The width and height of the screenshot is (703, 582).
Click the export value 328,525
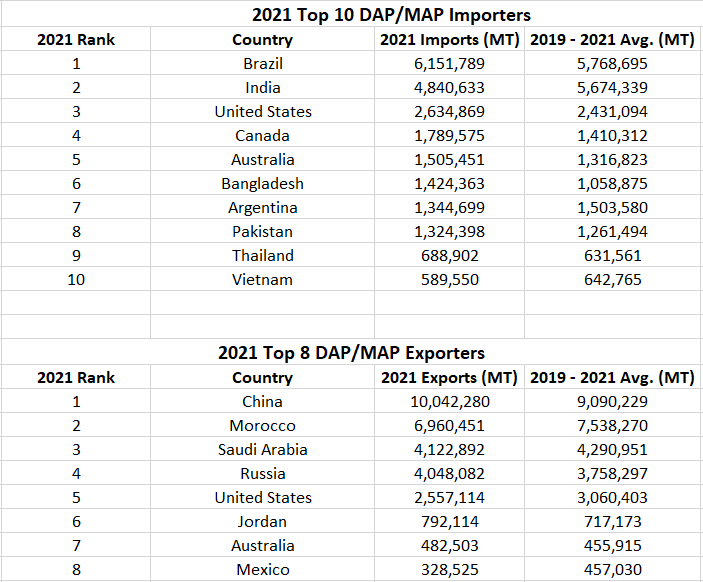click(x=450, y=569)
